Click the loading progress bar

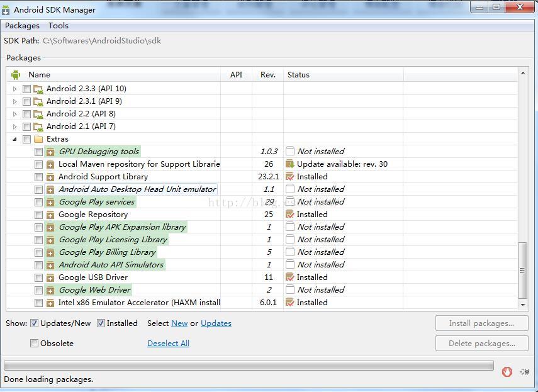249,366
